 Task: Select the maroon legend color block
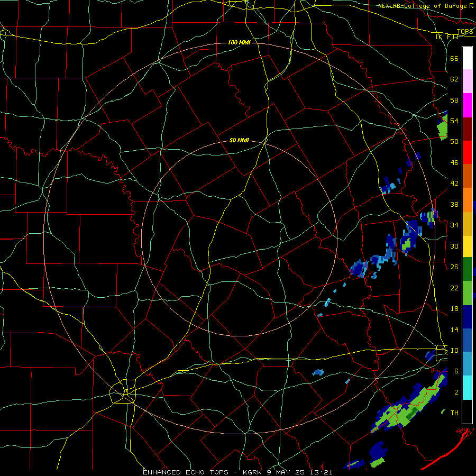(x=467, y=129)
